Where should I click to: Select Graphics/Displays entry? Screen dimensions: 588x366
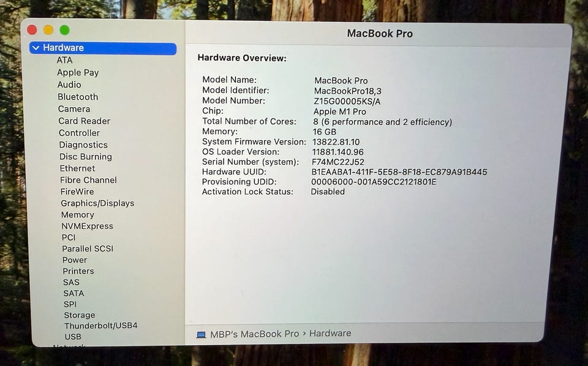pyautogui.click(x=97, y=203)
